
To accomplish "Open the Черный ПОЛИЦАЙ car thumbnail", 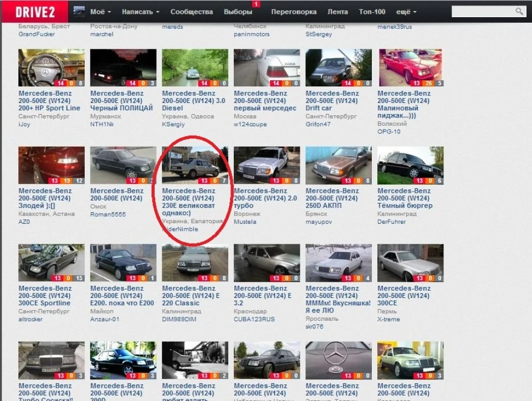I will (x=123, y=68).
